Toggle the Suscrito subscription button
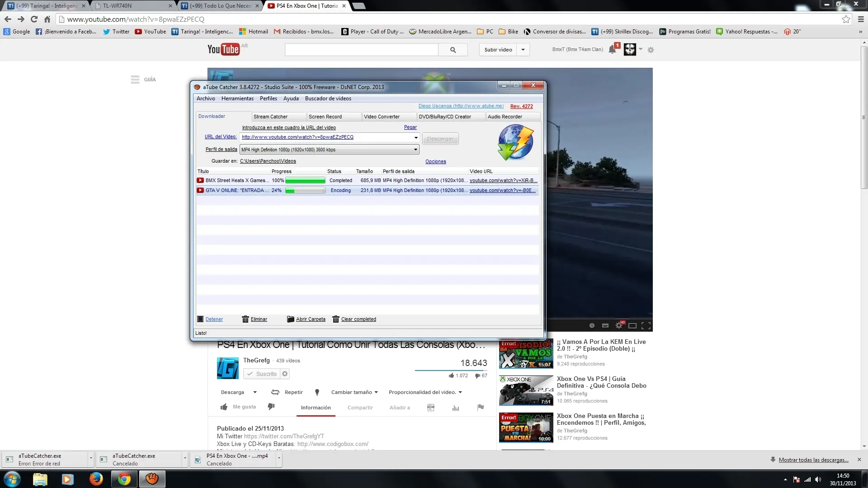This screenshot has width=868, height=488. click(262, 374)
